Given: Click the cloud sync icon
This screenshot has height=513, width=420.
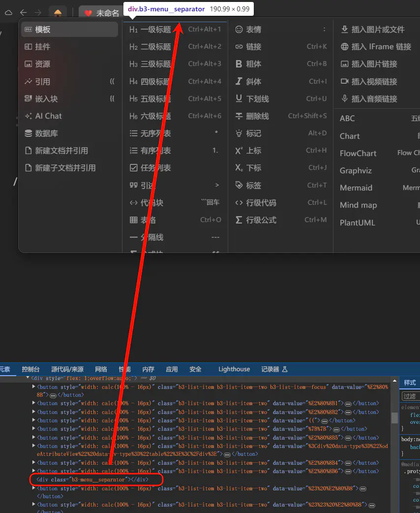Looking at the screenshot, I should tap(8, 13).
